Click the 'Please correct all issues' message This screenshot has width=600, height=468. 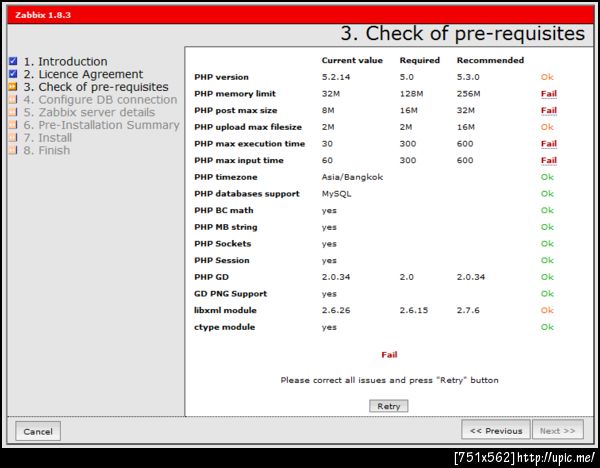389,380
